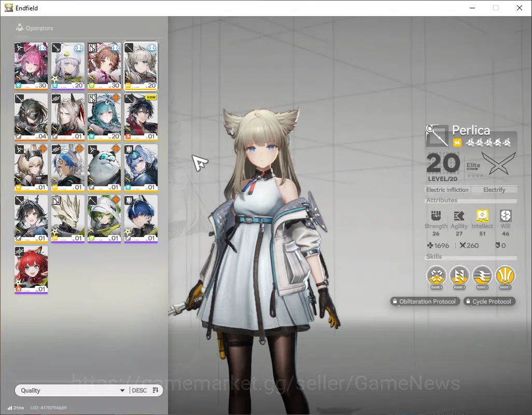The image size is (532, 415).
Task: Select the green-haired white-hooded operator card
Action: tap(104, 219)
